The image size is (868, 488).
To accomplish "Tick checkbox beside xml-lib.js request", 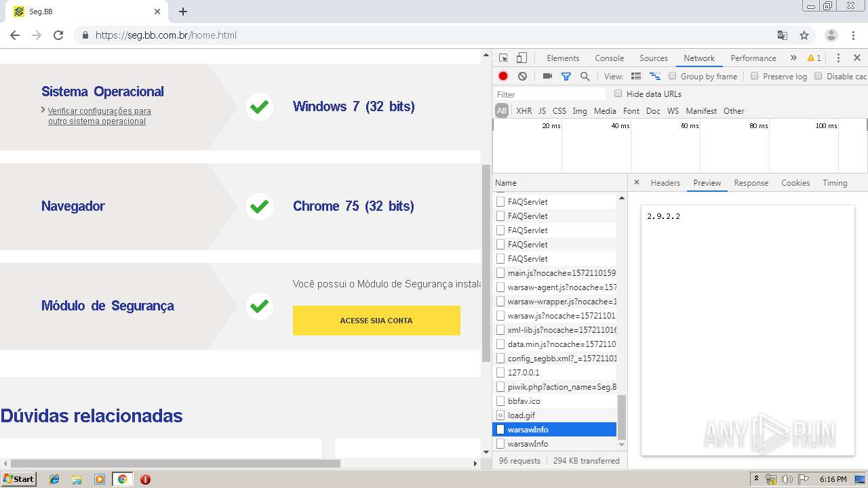I will (x=500, y=329).
